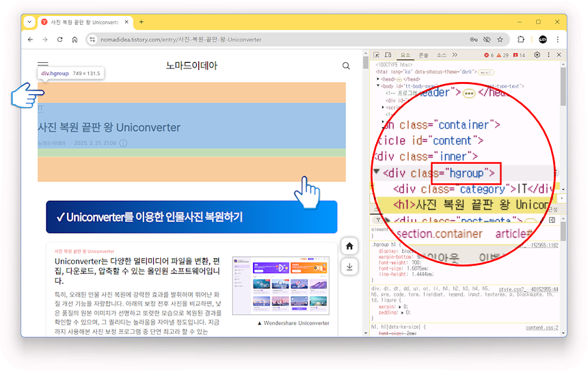
Task: Switch to the 요소 DevTools tab
Action: pos(405,55)
